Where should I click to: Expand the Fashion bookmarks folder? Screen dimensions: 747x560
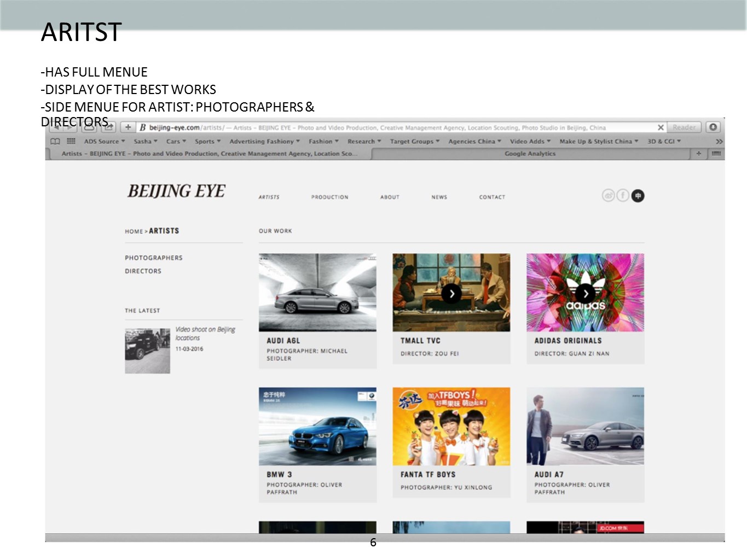pyautogui.click(x=323, y=141)
